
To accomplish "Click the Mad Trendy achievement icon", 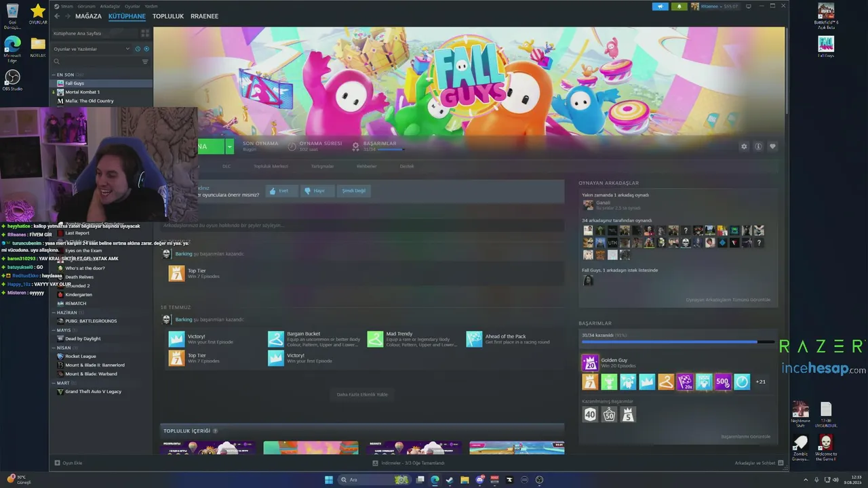I will 375,339.
